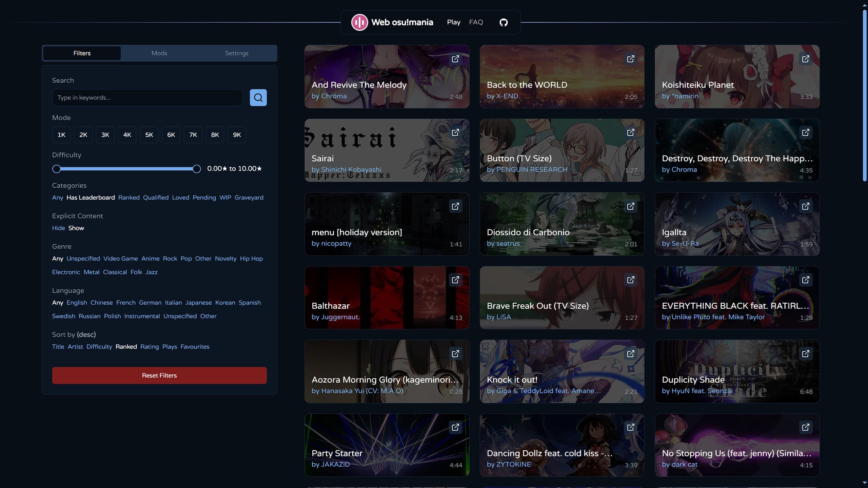Click the page vertical scrollbar

click(x=865, y=96)
